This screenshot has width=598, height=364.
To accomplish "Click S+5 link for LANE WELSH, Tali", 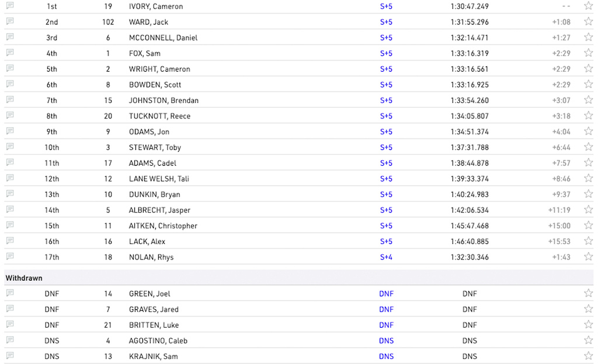I will coord(386,178).
